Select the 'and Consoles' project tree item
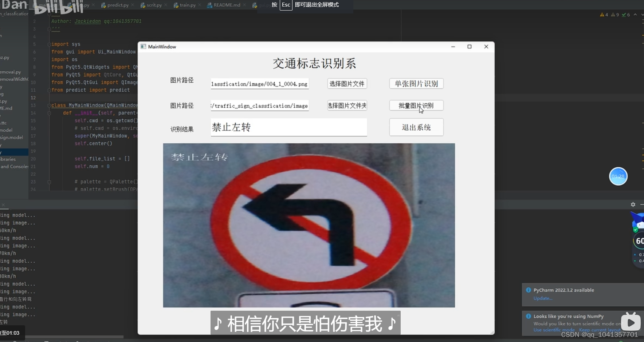Screen dimensions: 644x342 coord(14,167)
